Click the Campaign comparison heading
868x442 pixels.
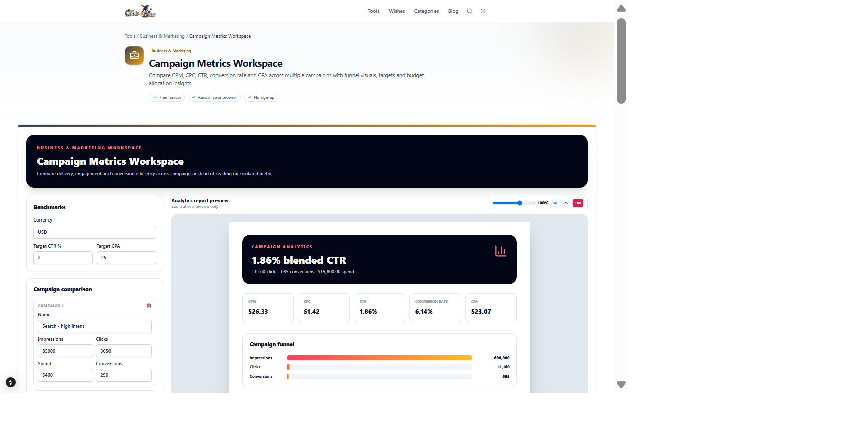[x=63, y=289]
